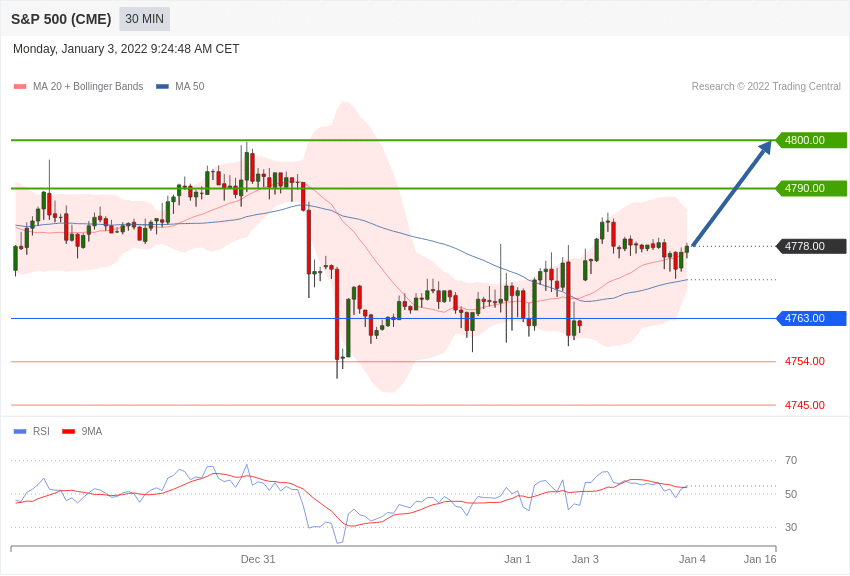The width and height of the screenshot is (850, 576).
Task: Click the Research © 2022 Trading Central credit
Action: coord(766,86)
